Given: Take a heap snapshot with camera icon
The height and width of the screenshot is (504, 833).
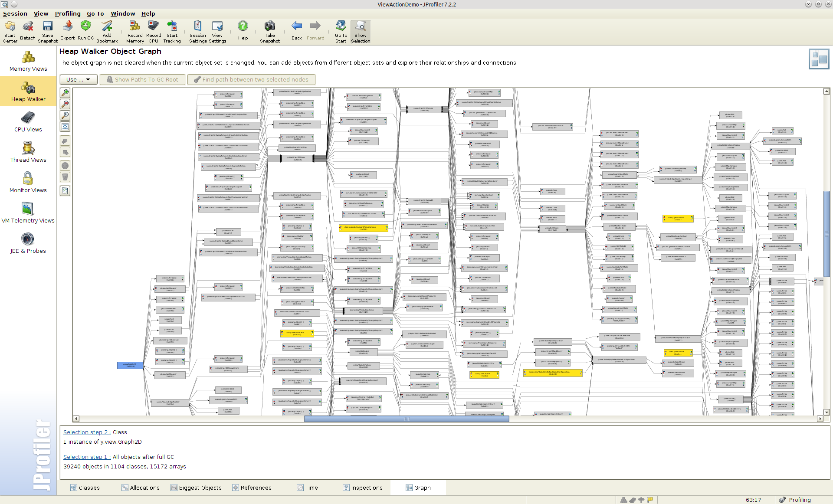Looking at the screenshot, I should (x=269, y=30).
